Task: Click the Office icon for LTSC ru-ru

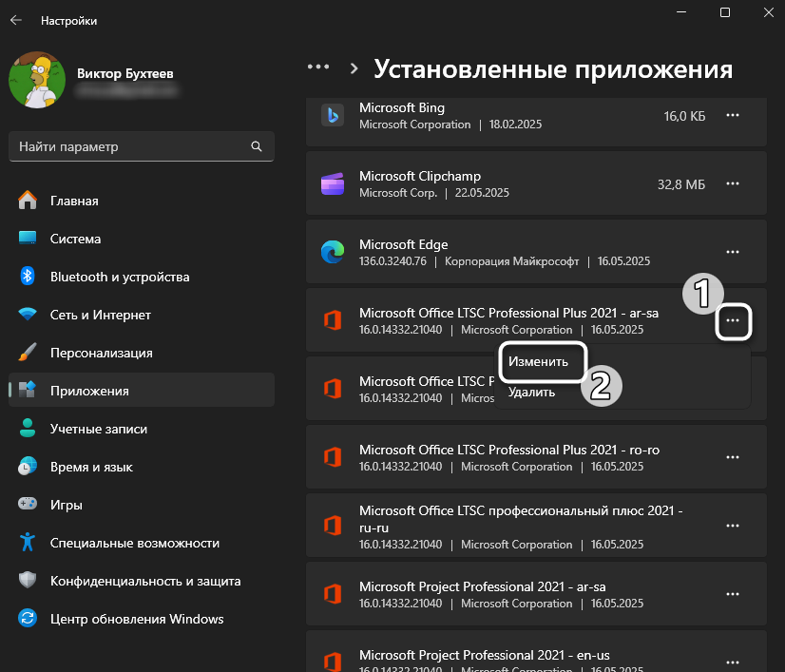Action: [333, 526]
